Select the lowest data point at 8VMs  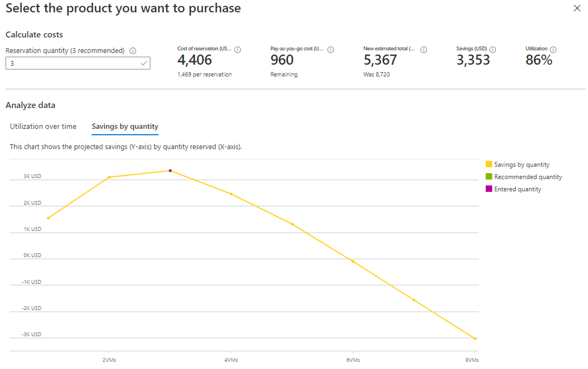(475, 339)
